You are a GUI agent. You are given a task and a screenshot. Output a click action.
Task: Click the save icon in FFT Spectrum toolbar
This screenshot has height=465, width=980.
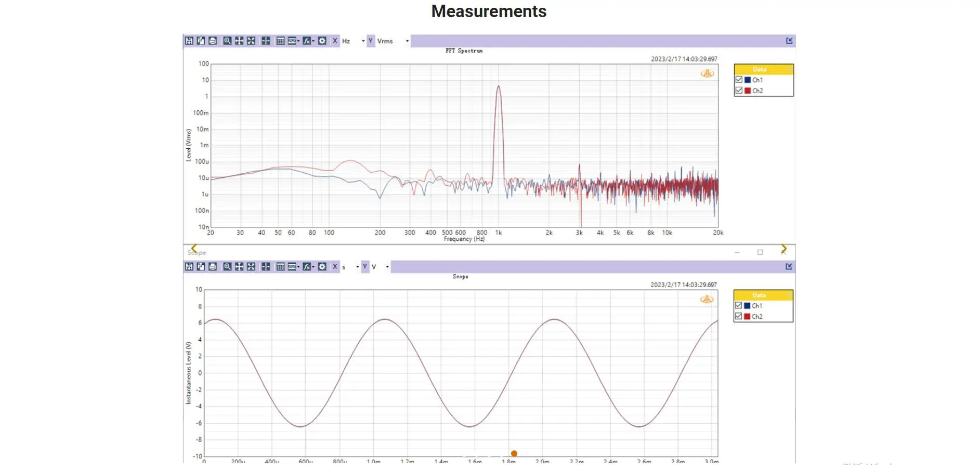point(189,41)
